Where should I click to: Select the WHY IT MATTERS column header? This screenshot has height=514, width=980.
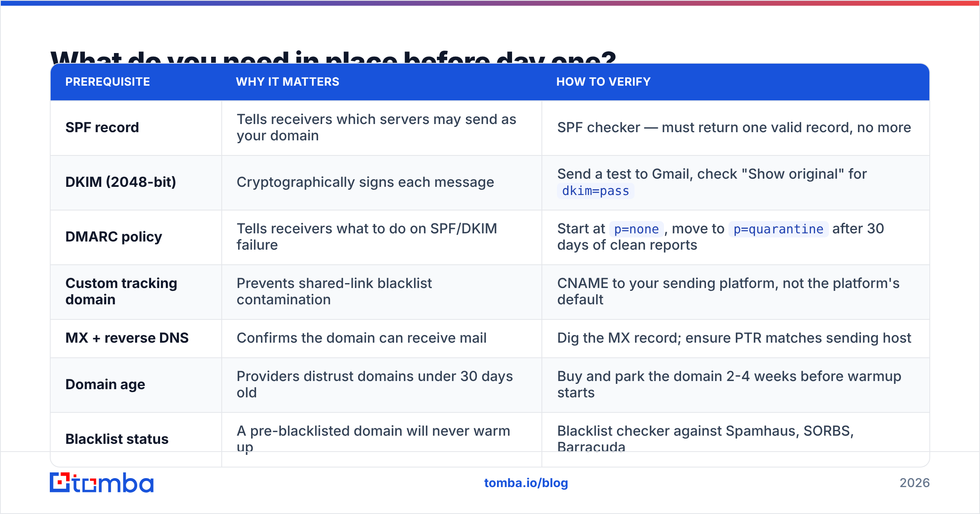coord(287,82)
